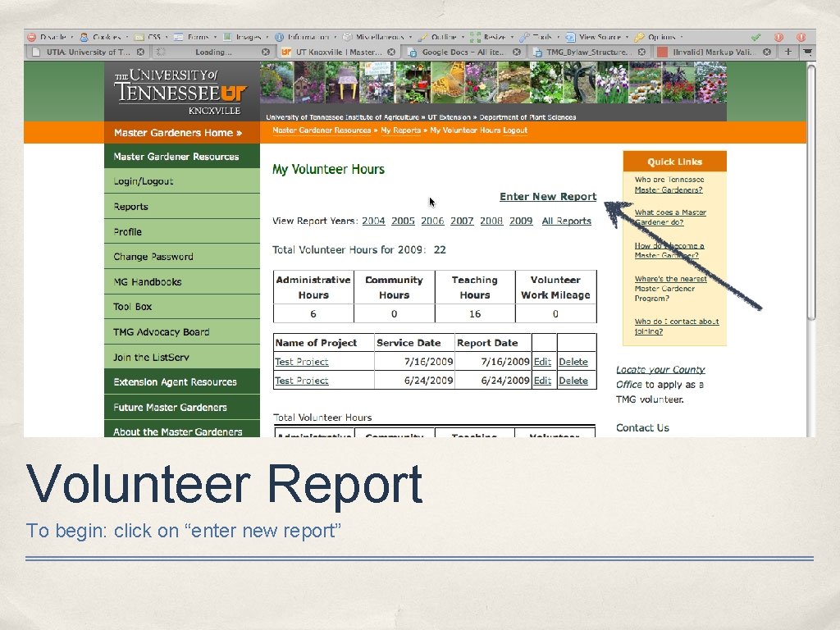This screenshot has height=630, width=840.
Task: Open Profile in the sidebar
Action: coord(182,231)
